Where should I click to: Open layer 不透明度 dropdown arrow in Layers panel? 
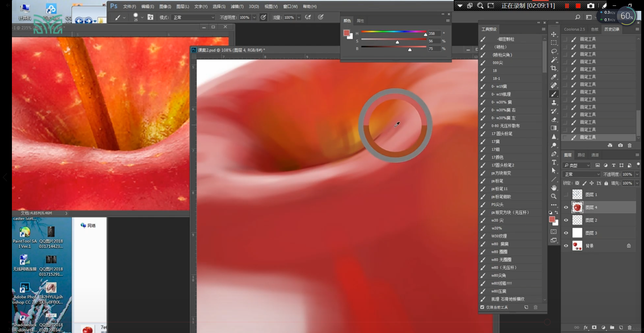637,174
